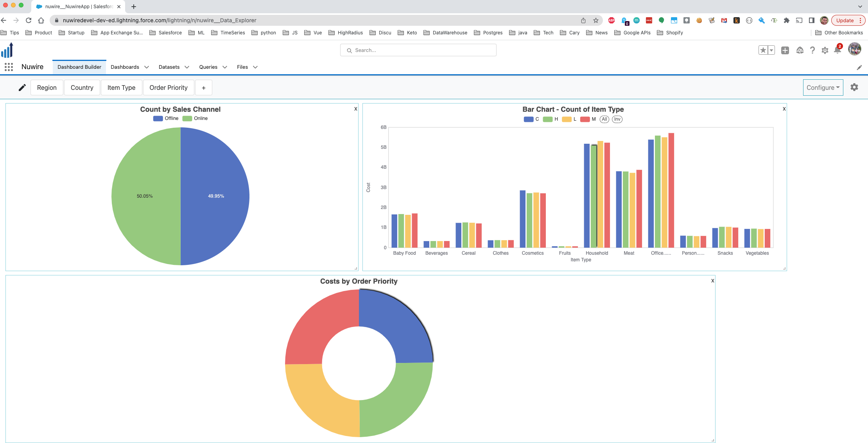868x443 pixels.
Task: Open the Other Bookmarks folder
Action: click(x=839, y=33)
